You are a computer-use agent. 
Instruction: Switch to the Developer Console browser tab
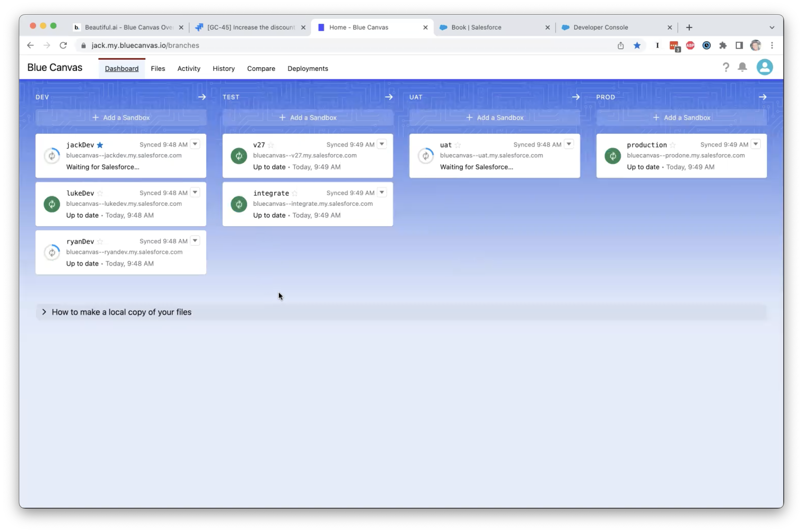(600, 27)
